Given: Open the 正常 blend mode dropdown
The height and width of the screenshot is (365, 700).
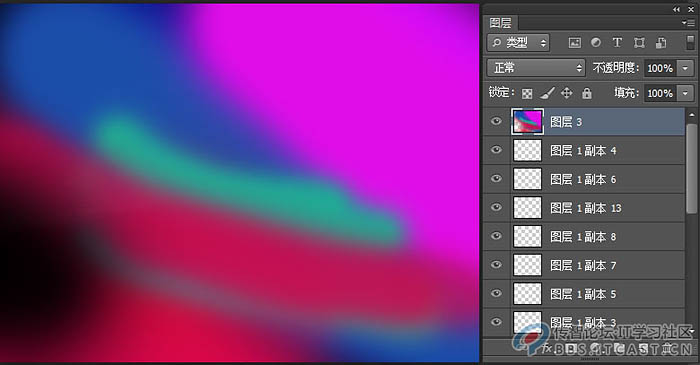Looking at the screenshot, I should 536,68.
